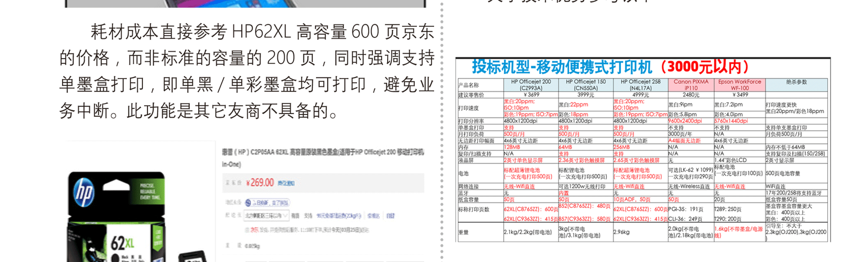Click the 单墨盒打印 row label

(x=471, y=128)
